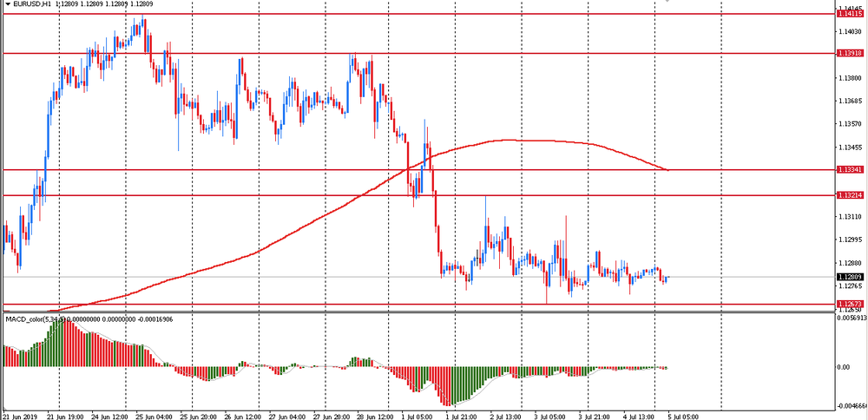Click the MACD zero level value 0.00

(844, 367)
